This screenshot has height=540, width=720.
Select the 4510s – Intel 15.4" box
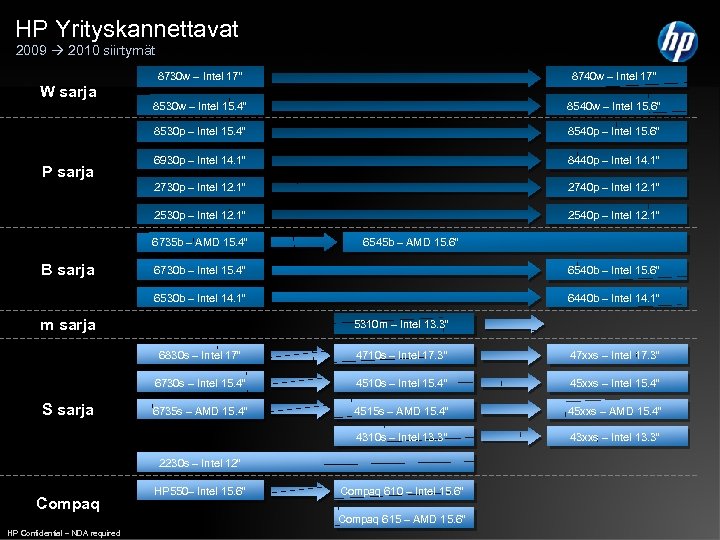(x=404, y=382)
